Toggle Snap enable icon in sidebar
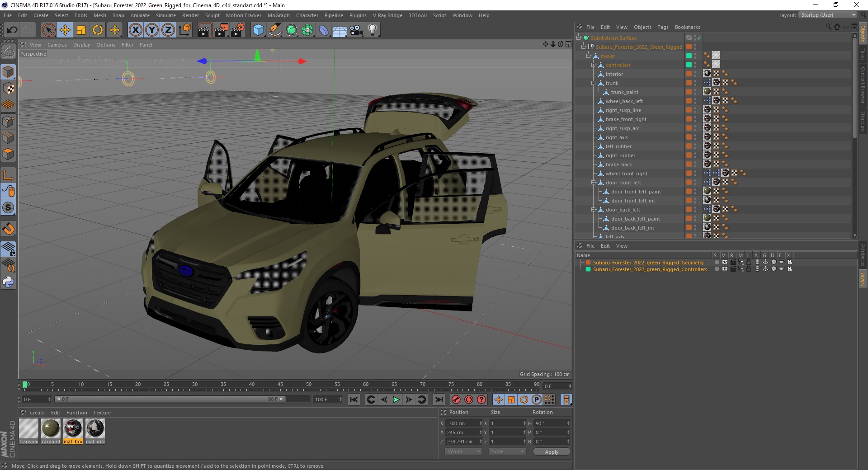Image resolution: width=868 pixels, height=470 pixels. pyautogui.click(x=8, y=208)
